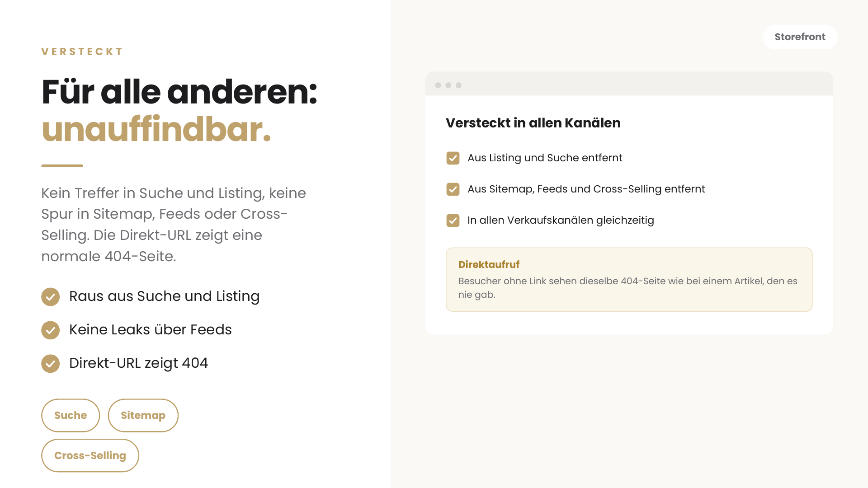This screenshot has height=488, width=868.
Task: Click the third window dot in mockup title bar
Action: point(459,85)
